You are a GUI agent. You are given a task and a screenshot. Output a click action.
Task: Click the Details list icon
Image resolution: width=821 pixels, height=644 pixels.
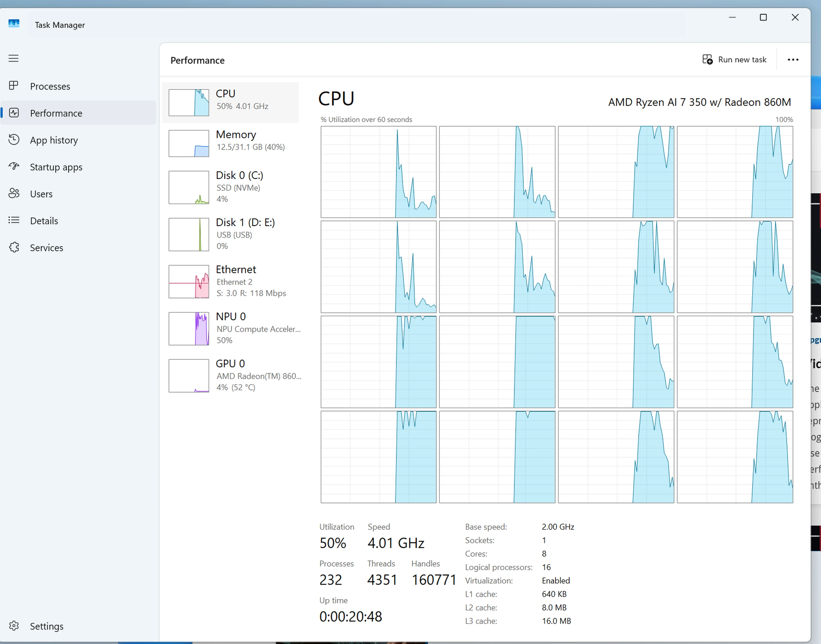[x=14, y=221]
